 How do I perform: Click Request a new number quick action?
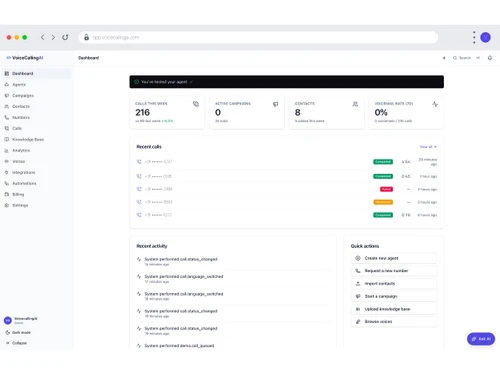tap(394, 271)
